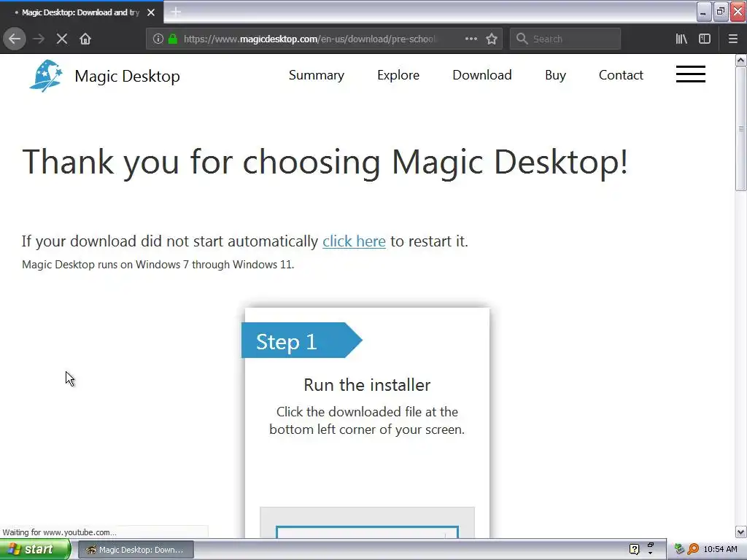Close the Magic Desktop tab
This screenshot has height=560, width=747.
(x=151, y=12)
